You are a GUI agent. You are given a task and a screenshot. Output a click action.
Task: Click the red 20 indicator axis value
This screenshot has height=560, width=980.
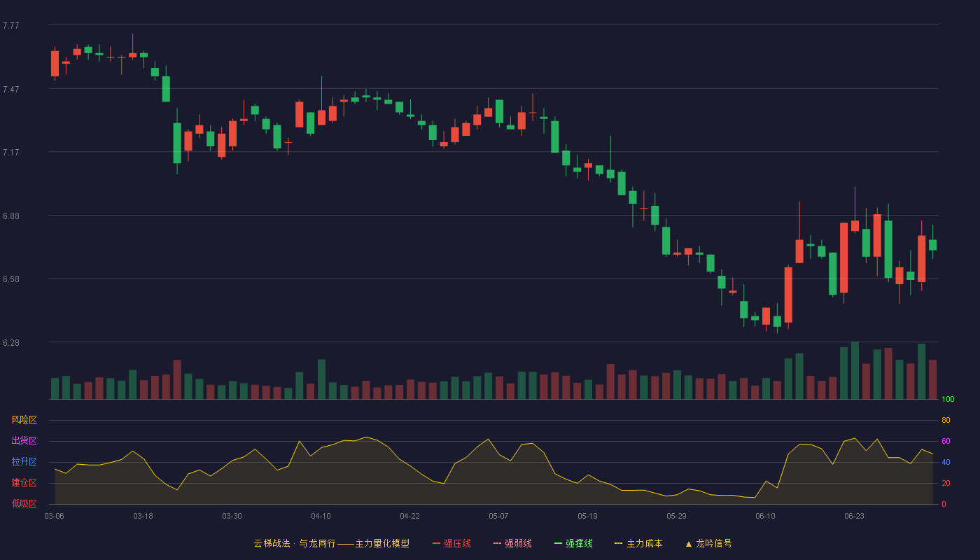[946, 484]
